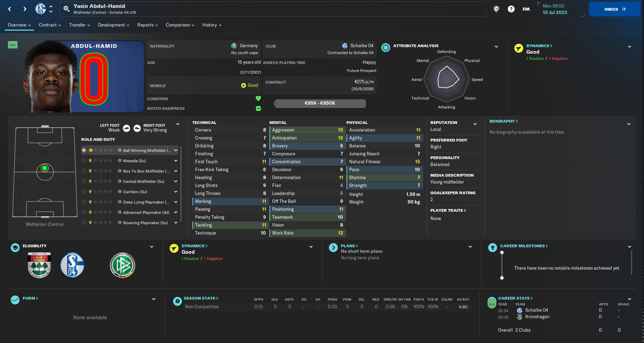Screen dimensions: 644x343
Task: Open the help question mark icon
Action: (511, 9)
